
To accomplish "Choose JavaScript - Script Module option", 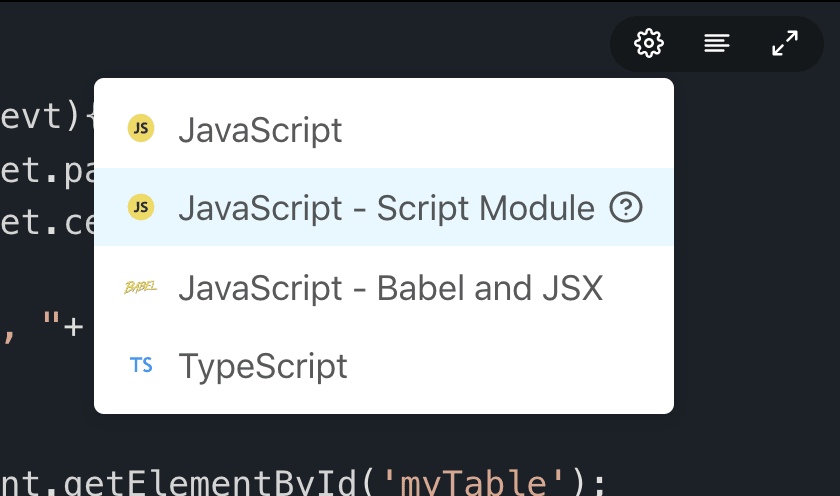I will pyautogui.click(x=384, y=207).
